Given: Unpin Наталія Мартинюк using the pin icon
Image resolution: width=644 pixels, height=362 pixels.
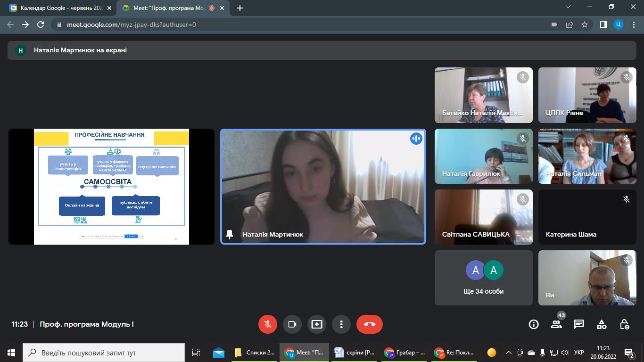Looking at the screenshot, I should pyautogui.click(x=230, y=234).
